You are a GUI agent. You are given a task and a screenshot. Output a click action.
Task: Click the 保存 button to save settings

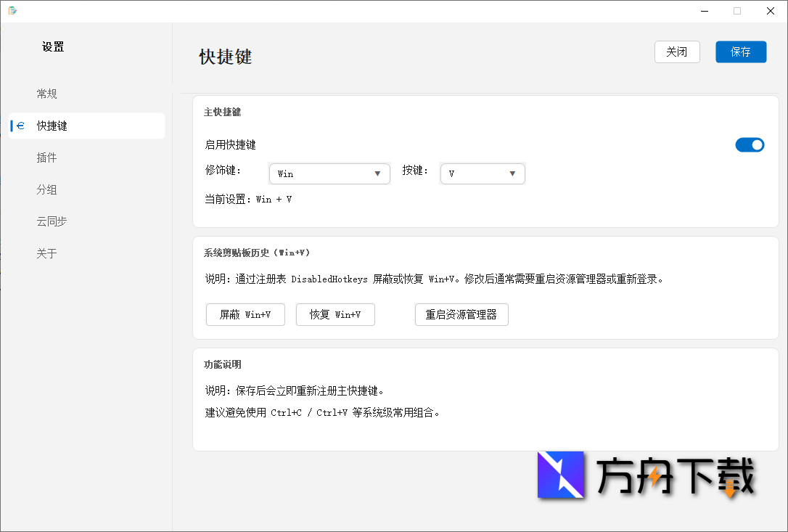click(x=741, y=52)
